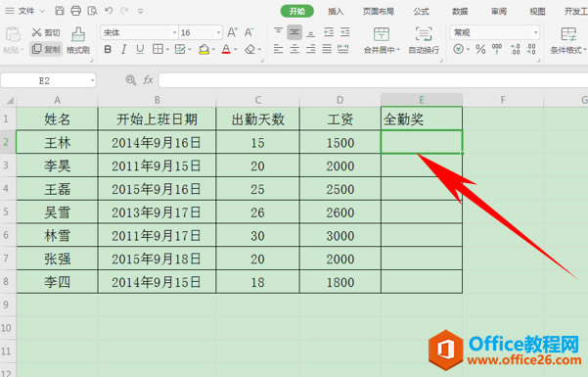Screen dimensions: 588x377
Task: Click the insert function fx icon
Action: point(148,80)
